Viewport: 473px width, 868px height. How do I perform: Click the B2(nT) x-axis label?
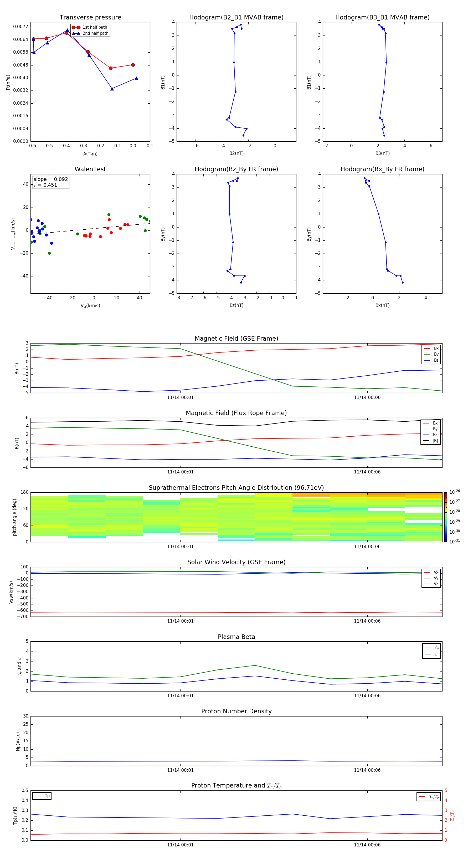[236, 154]
